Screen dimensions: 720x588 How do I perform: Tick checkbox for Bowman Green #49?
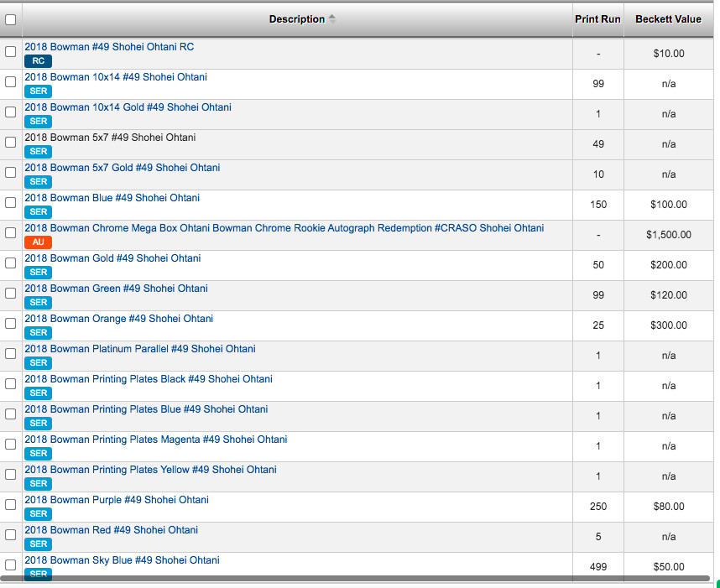[x=10, y=294]
